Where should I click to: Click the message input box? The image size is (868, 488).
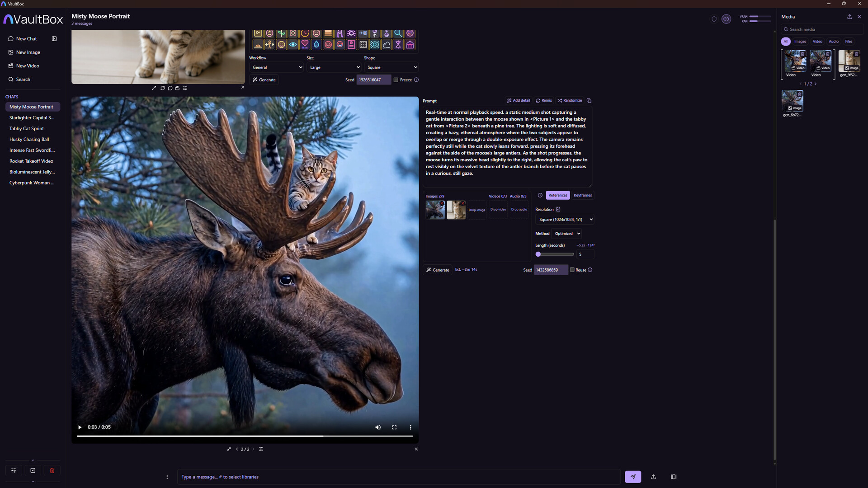tap(399, 477)
